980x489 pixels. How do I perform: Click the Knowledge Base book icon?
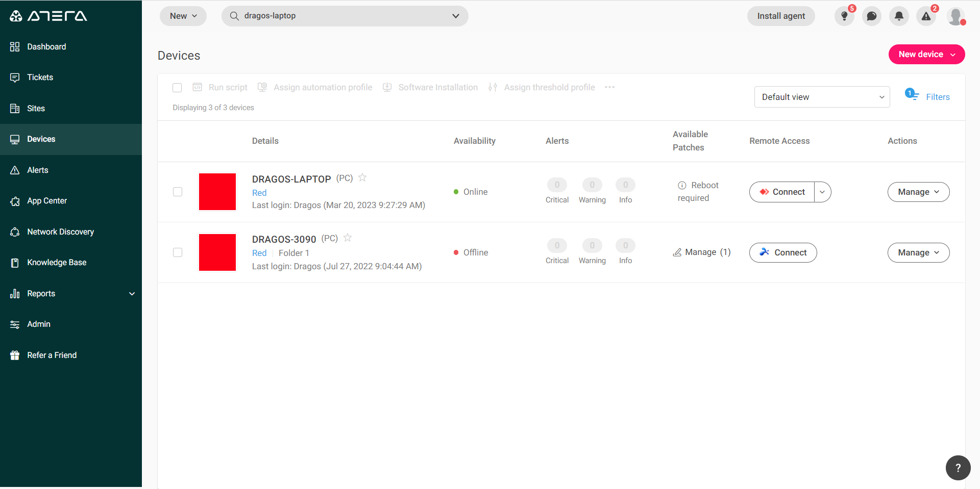click(x=15, y=263)
